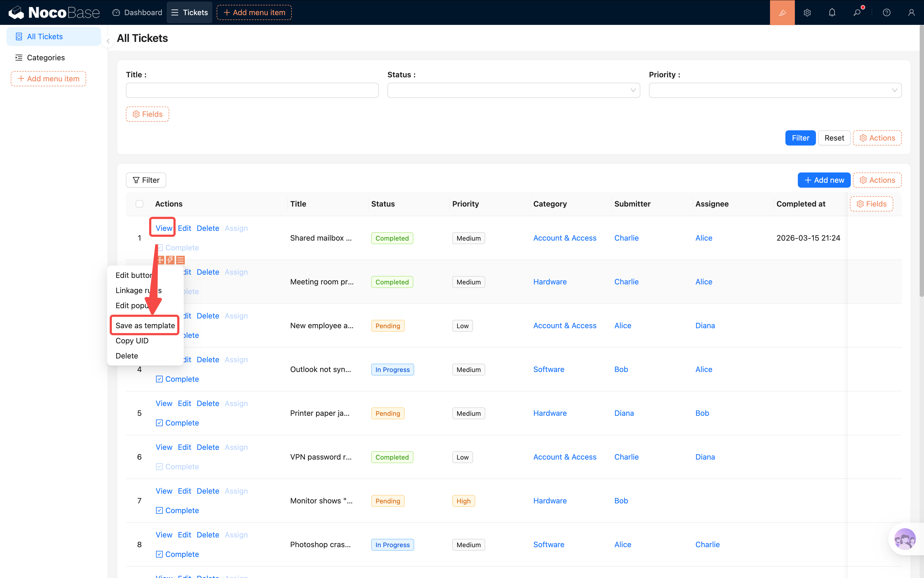The image size is (924, 578).
Task: Expand the Priority filter dropdown
Action: pyautogui.click(x=775, y=90)
